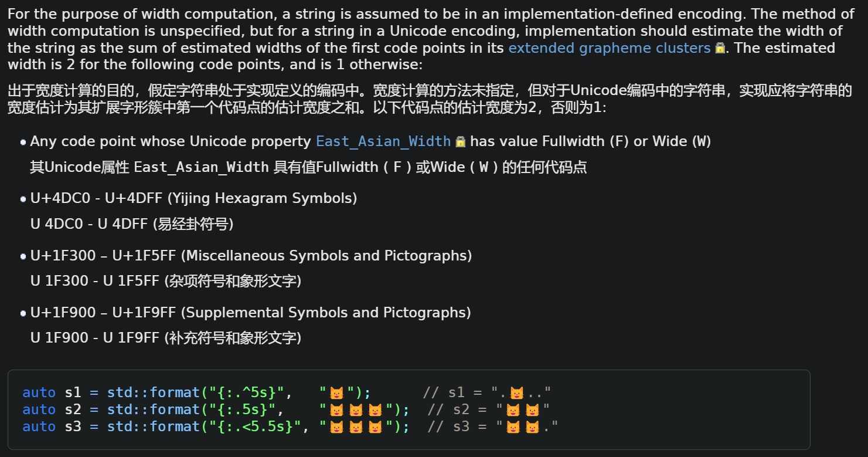Open the "extended grapheme clusters" link
Image resolution: width=868 pixels, height=457 pixels.
click(x=609, y=48)
